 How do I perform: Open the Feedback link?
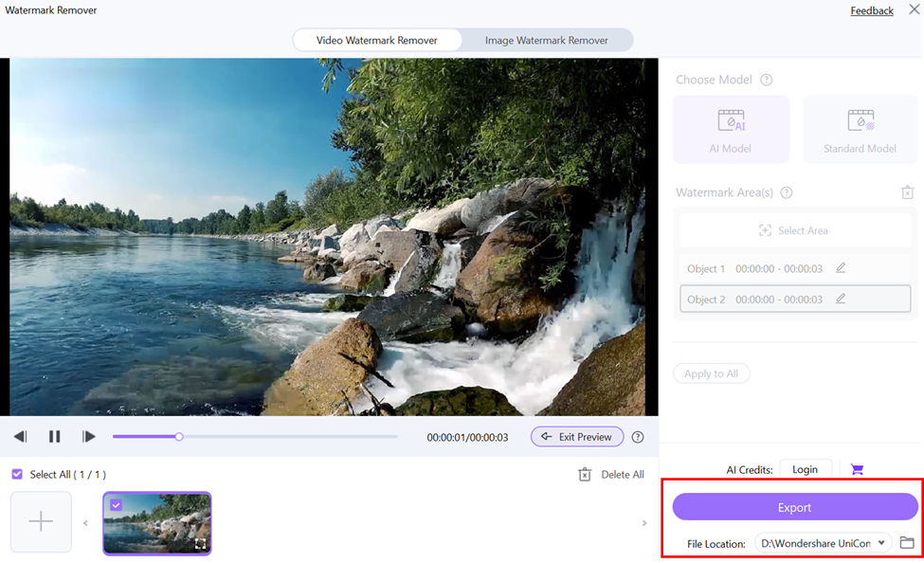click(872, 10)
